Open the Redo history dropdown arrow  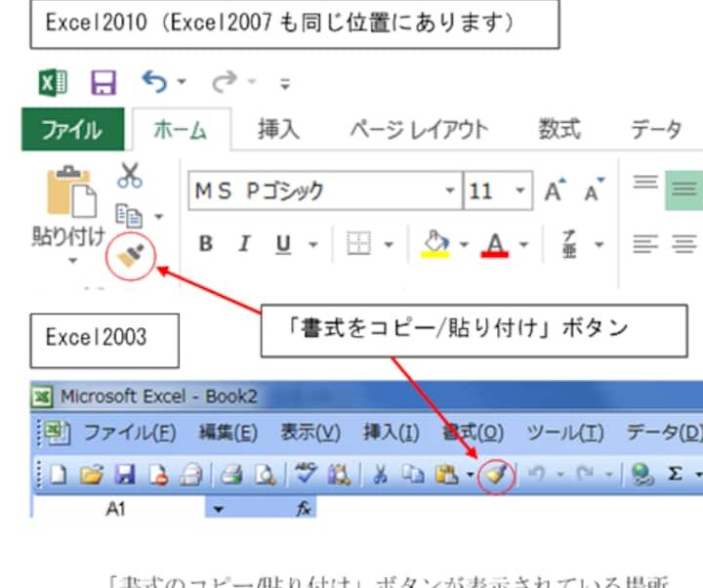coord(252,82)
